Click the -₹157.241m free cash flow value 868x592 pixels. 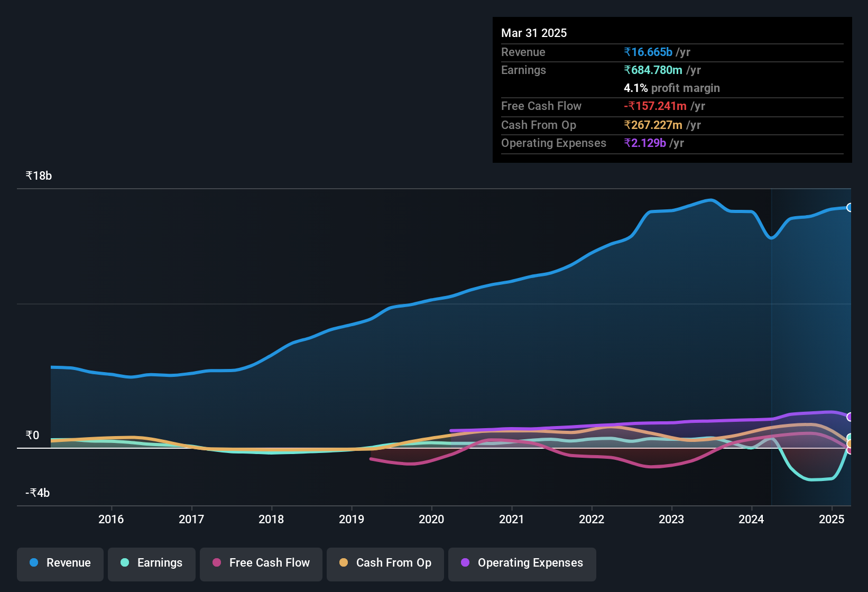655,106
